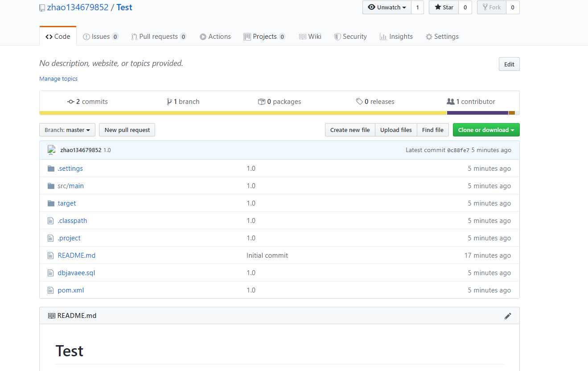The image size is (588, 371).
Task: Click the Fork button
Action: pyautogui.click(x=491, y=7)
